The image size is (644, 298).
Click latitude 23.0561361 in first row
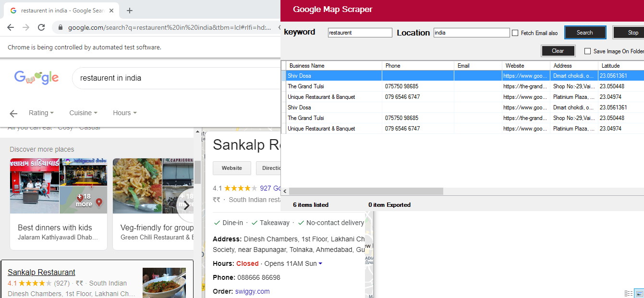pyautogui.click(x=621, y=76)
